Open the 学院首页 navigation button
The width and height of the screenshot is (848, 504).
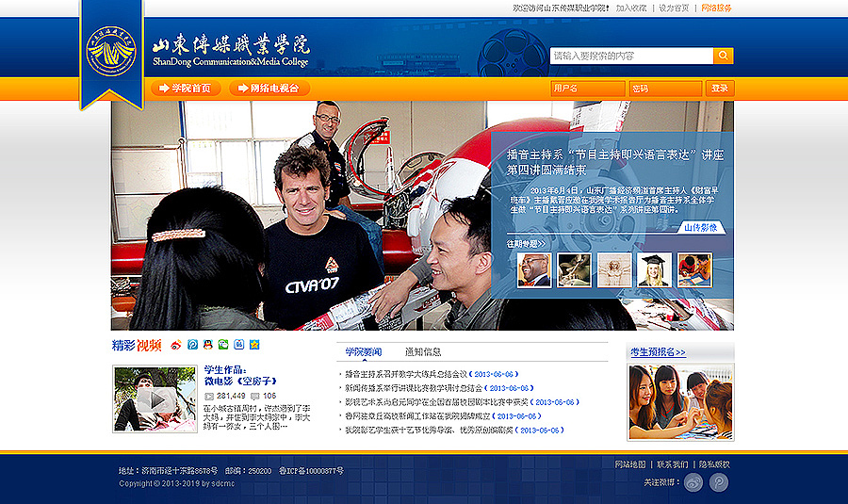pos(186,89)
